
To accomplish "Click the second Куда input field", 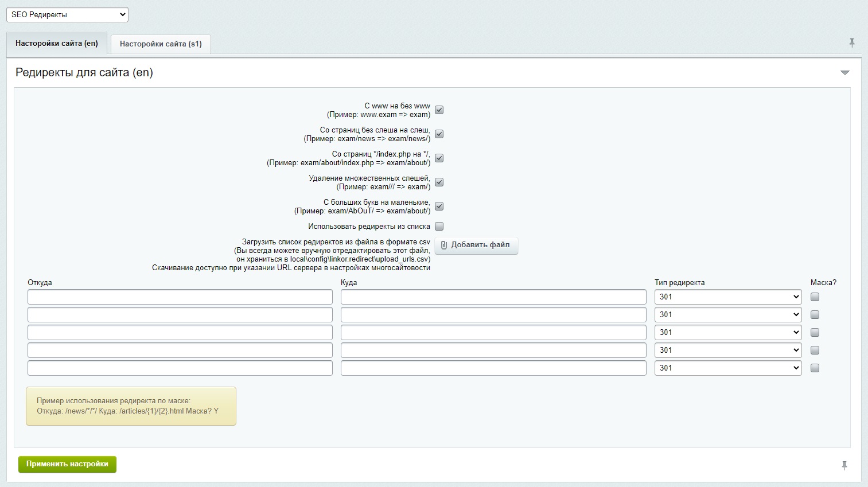I will click(493, 314).
